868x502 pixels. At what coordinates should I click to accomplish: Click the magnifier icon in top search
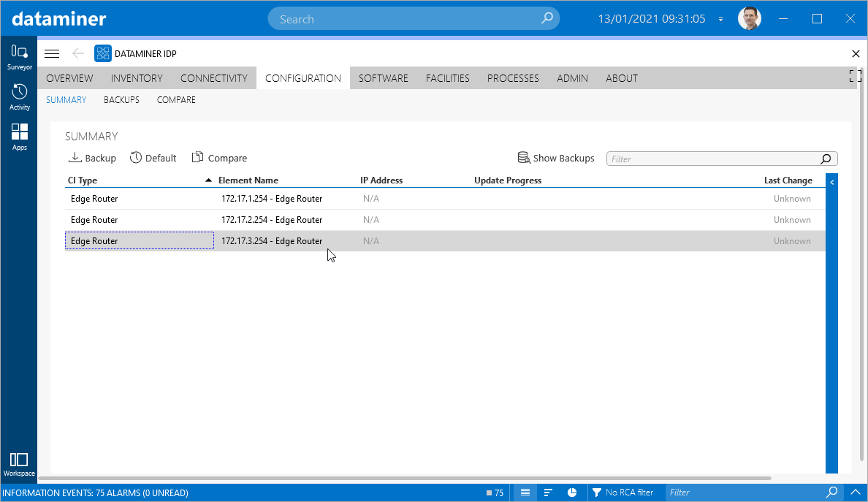click(x=547, y=18)
